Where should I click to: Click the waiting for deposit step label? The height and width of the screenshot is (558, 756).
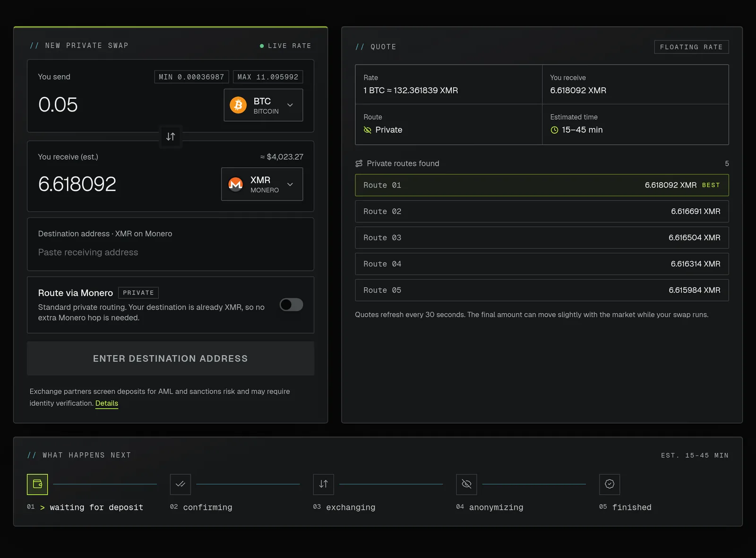(96, 507)
